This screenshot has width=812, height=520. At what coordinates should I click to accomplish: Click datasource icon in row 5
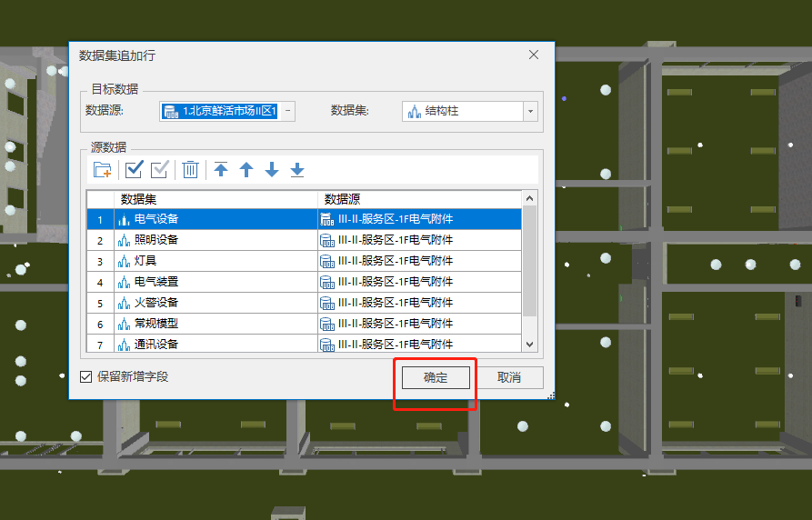pyautogui.click(x=327, y=303)
